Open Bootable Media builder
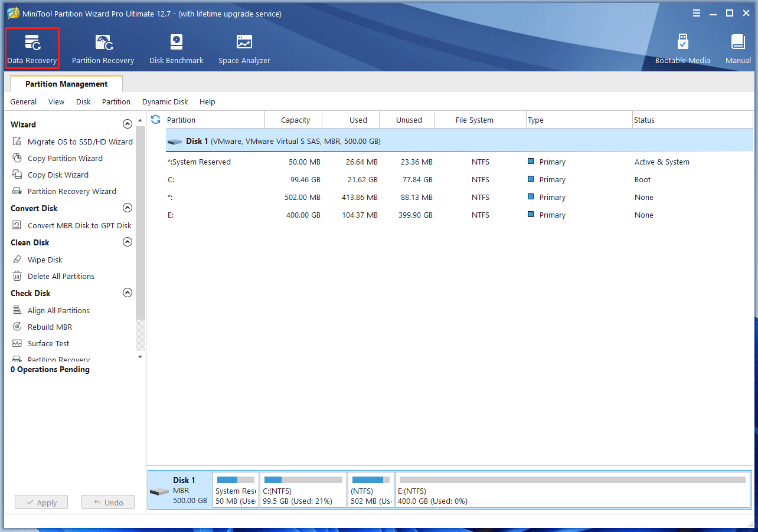The width and height of the screenshot is (758, 532). pyautogui.click(x=682, y=49)
